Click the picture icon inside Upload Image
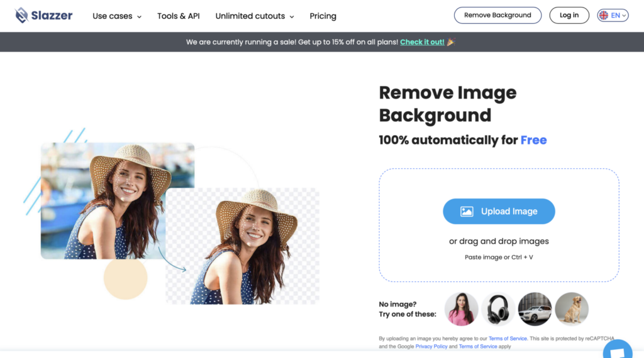The height and width of the screenshot is (358, 644). coord(467,211)
